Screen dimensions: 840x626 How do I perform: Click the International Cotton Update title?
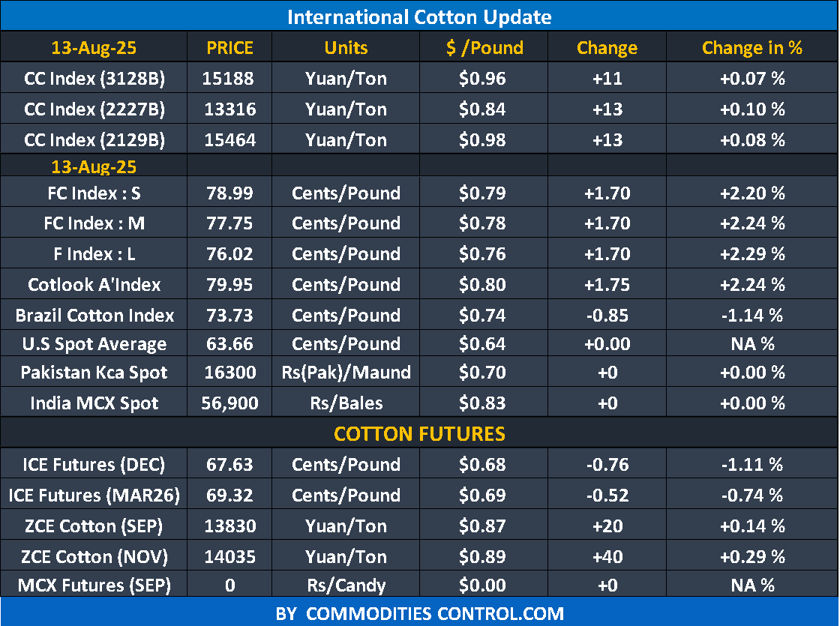coord(419,16)
